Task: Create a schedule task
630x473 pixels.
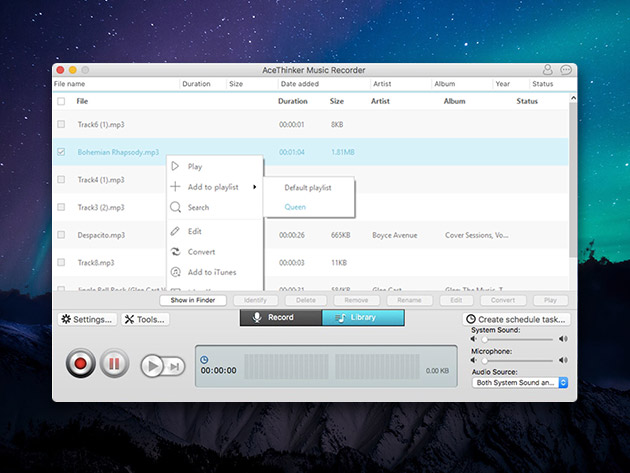Action: (517, 319)
